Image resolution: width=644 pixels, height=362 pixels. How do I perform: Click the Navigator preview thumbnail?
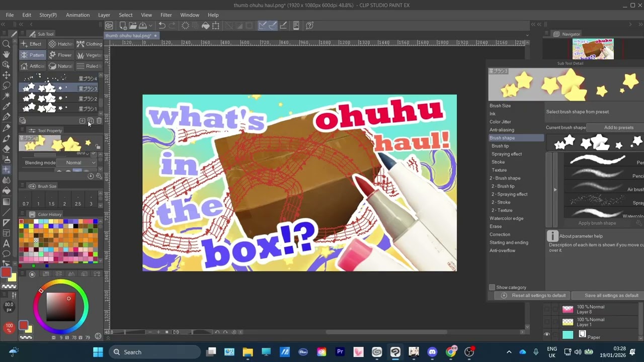(x=593, y=49)
